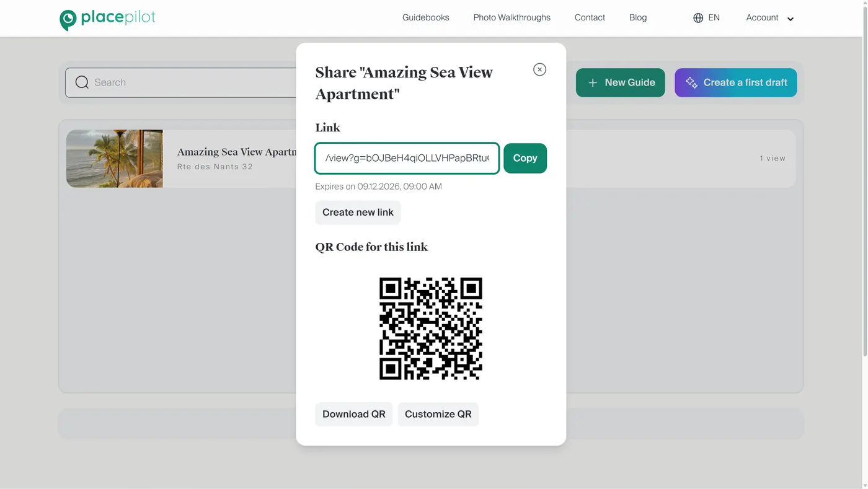Click the share link input field

tap(407, 158)
